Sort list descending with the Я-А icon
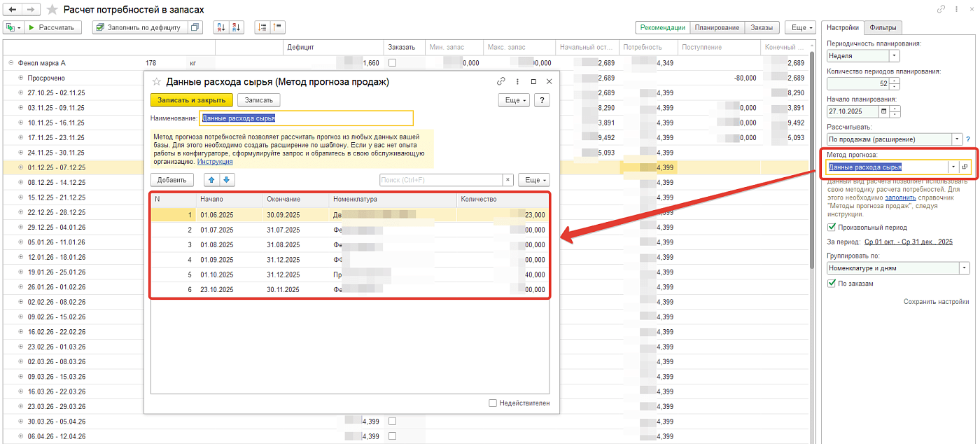This screenshot has width=980, height=444. tap(236, 27)
